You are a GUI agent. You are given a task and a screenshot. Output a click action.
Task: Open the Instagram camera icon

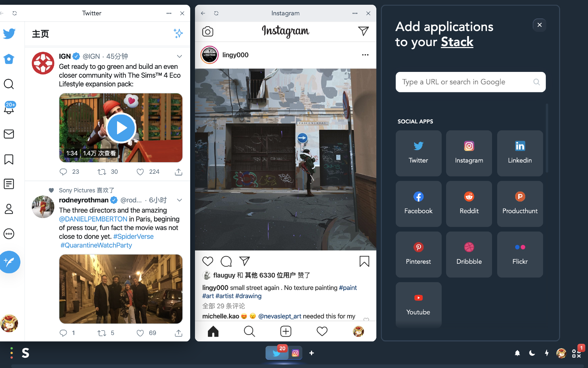click(208, 31)
